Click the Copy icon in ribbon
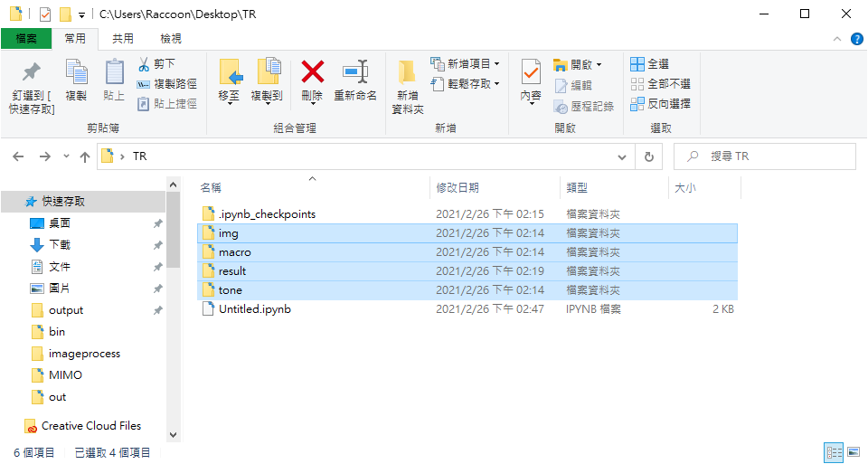Screen dimensions: 868x464 (76, 72)
